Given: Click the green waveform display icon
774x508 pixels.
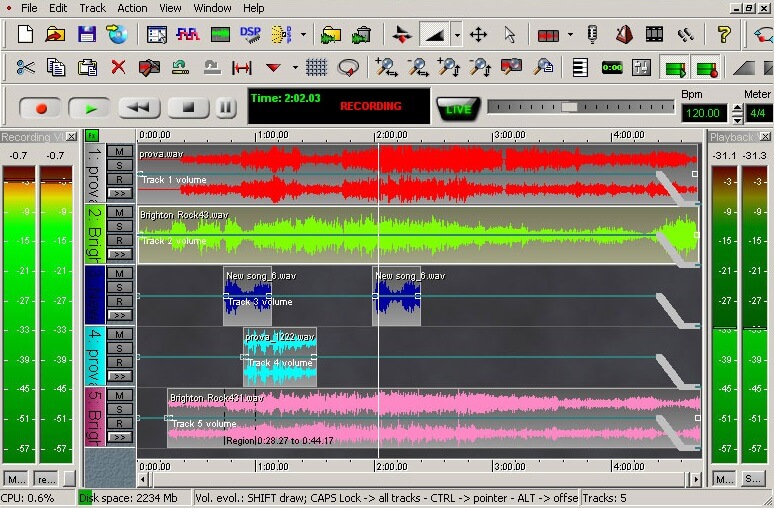Looking at the screenshot, I should (x=220, y=35).
